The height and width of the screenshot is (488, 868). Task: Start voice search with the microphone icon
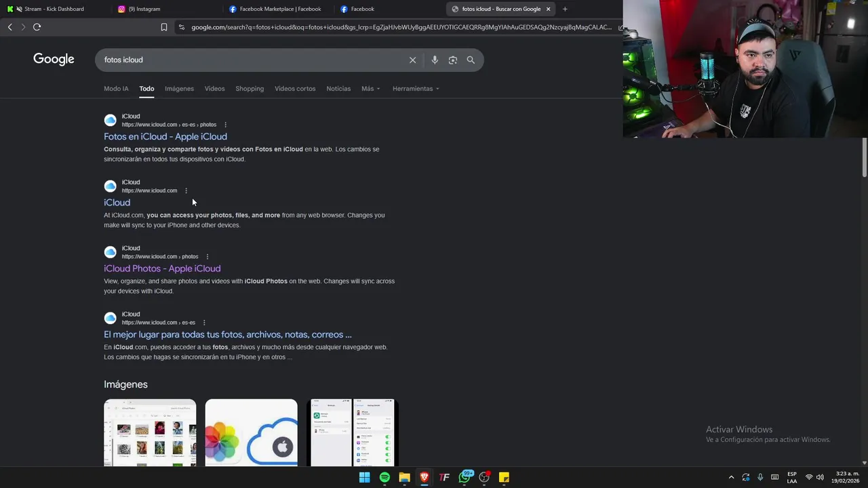pyautogui.click(x=435, y=60)
